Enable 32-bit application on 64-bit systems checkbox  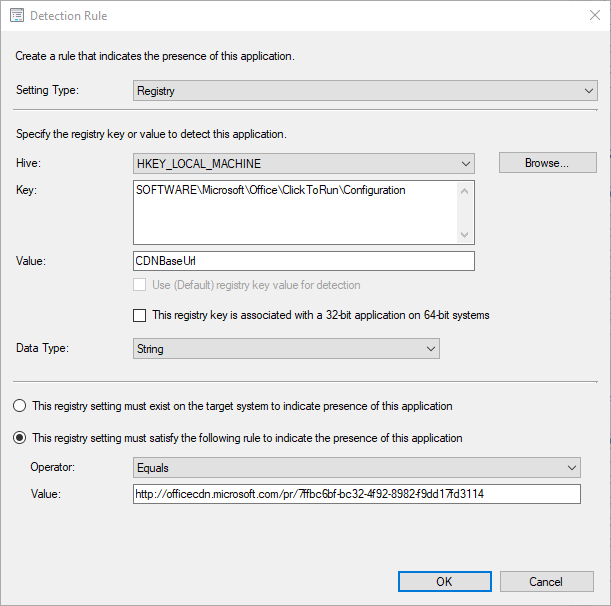(x=140, y=315)
